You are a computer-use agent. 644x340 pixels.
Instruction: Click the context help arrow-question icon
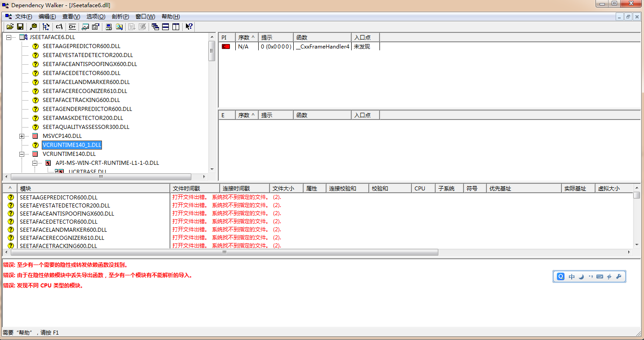point(189,26)
